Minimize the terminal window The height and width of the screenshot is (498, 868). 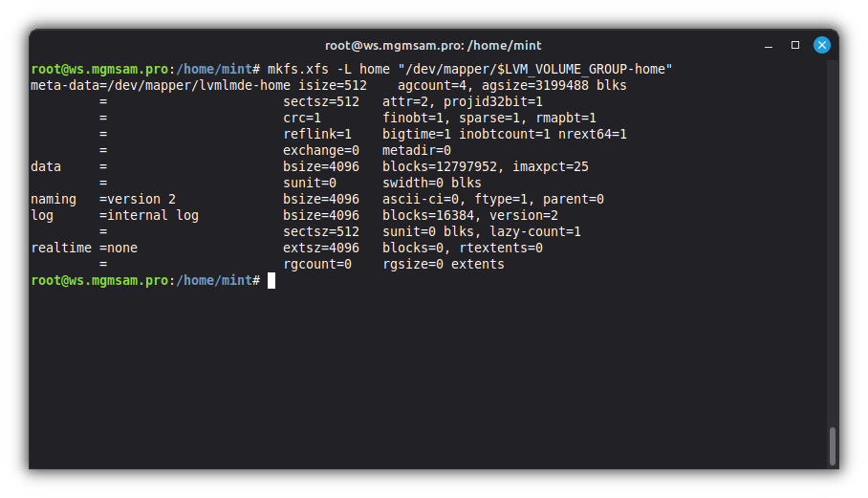[768, 45]
